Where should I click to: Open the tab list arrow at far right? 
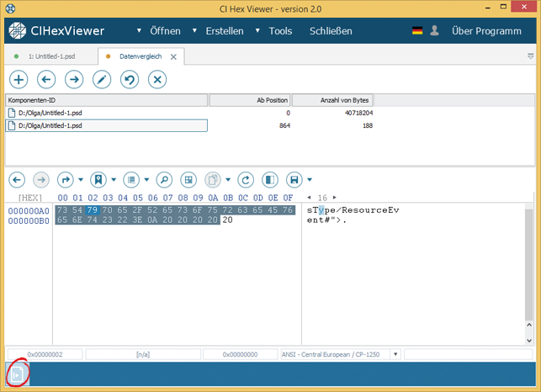click(x=530, y=56)
